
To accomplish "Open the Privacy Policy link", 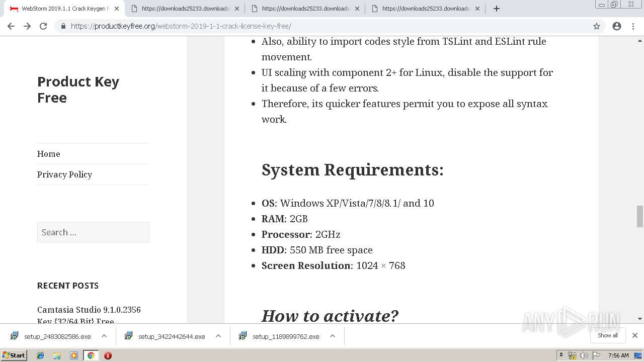I will click(64, 174).
